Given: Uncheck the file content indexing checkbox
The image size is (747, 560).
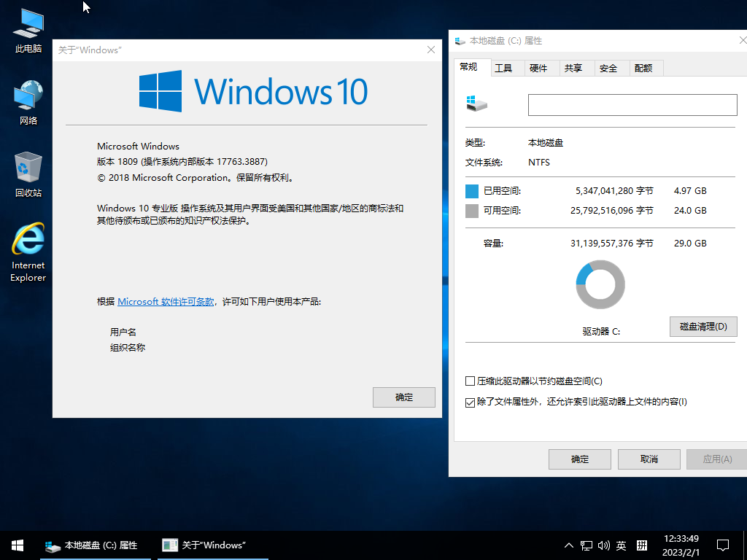Looking at the screenshot, I should [471, 402].
